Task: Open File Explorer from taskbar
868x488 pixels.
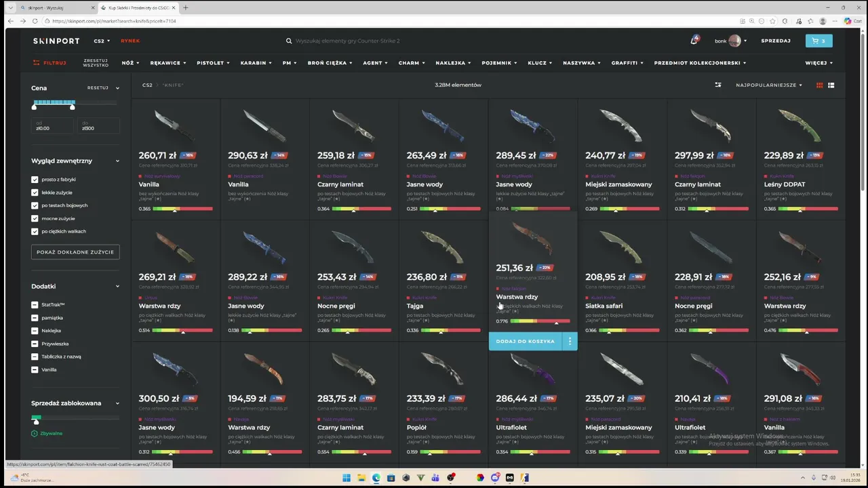Action: (361, 477)
